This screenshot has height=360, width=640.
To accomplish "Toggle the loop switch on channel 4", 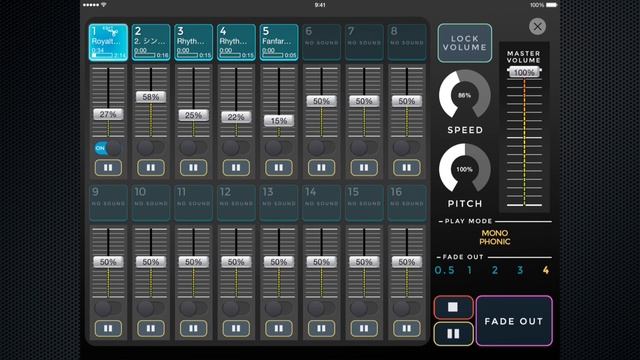I will [x=236, y=148].
